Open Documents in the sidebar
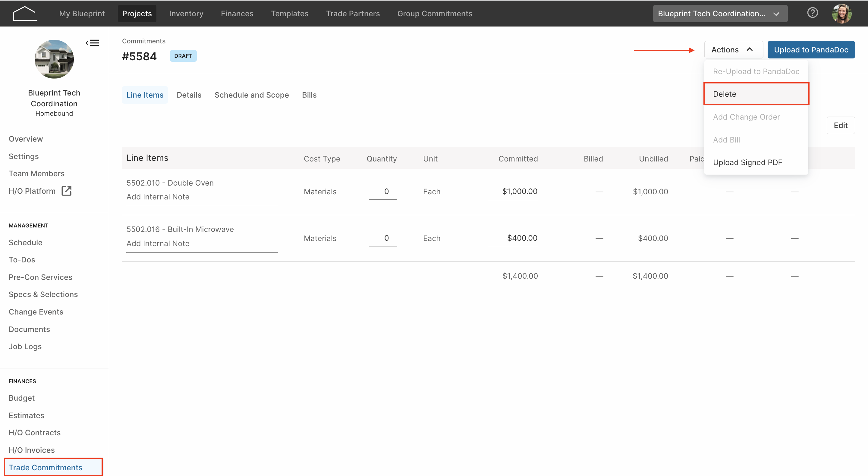The image size is (868, 476). pos(29,330)
